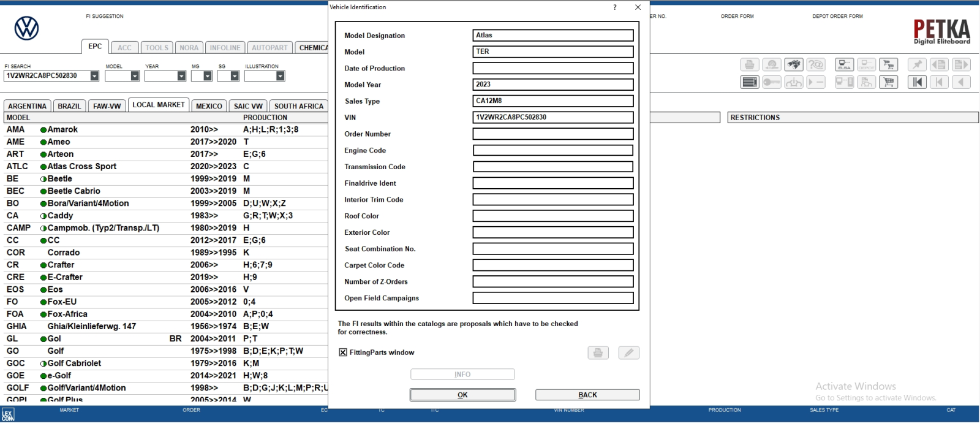Image resolution: width=980 pixels, height=423 pixels.
Task: Click the VIN field in the dialog
Action: 553,117
